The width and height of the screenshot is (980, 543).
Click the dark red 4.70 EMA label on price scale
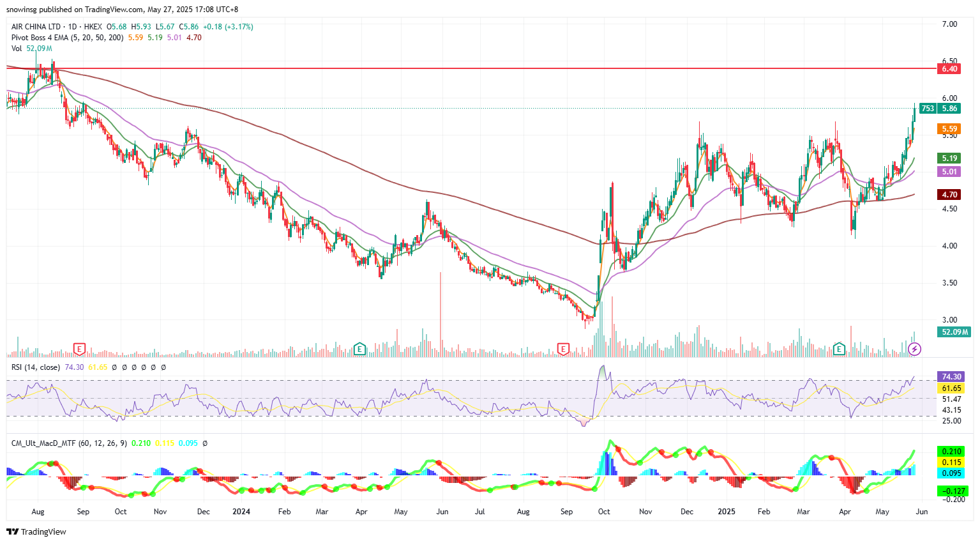[x=949, y=195]
